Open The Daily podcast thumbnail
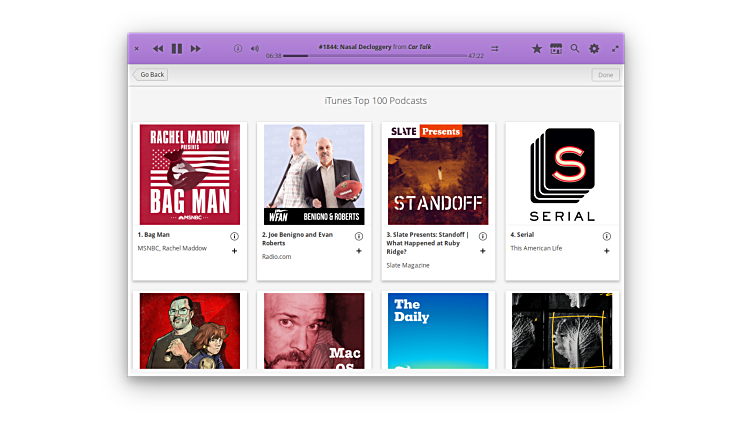This screenshot has height=423, width=752. (x=438, y=330)
